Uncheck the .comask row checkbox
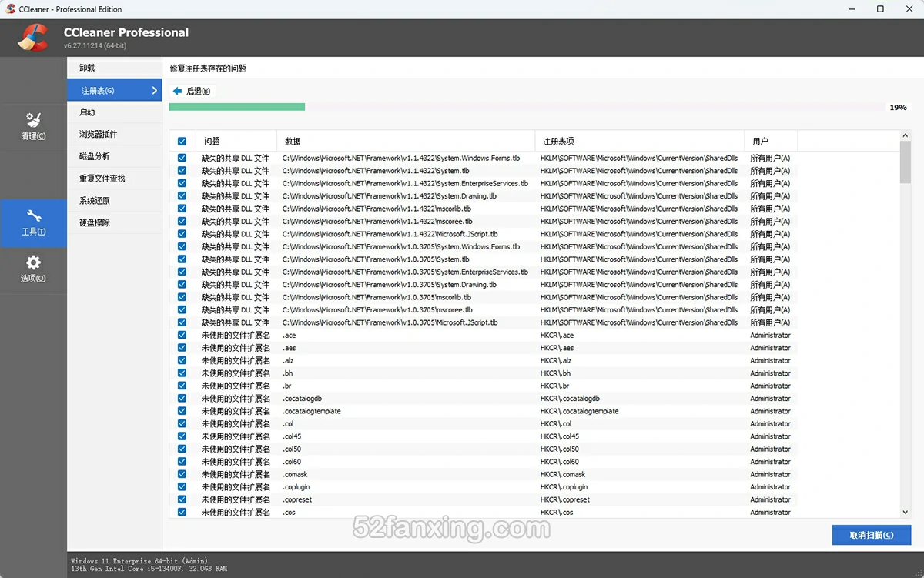This screenshot has height=578, width=924. point(182,474)
